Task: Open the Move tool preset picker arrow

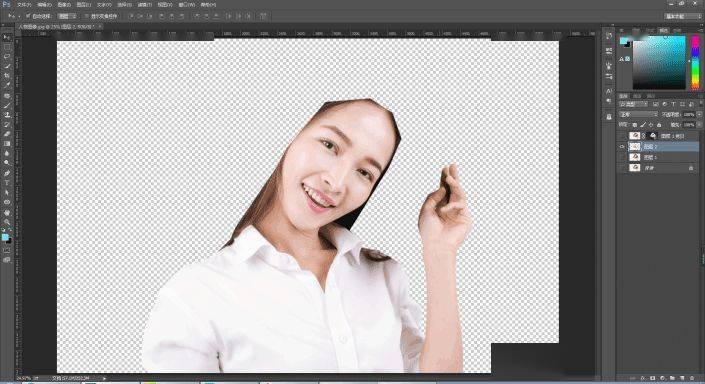Action: (18, 16)
